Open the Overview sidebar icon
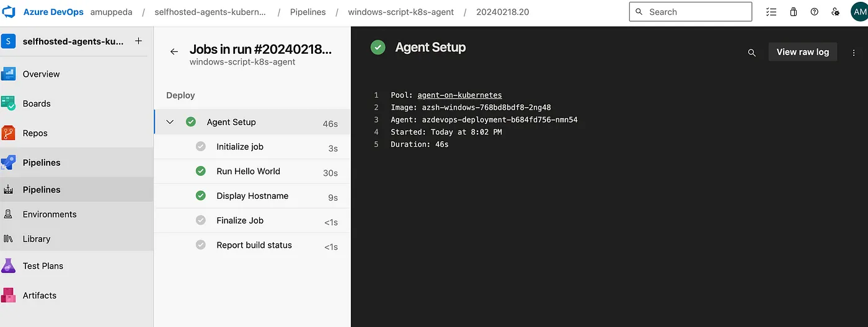Image resolution: width=868 pixels, height=327 pixels. [9, 74]
